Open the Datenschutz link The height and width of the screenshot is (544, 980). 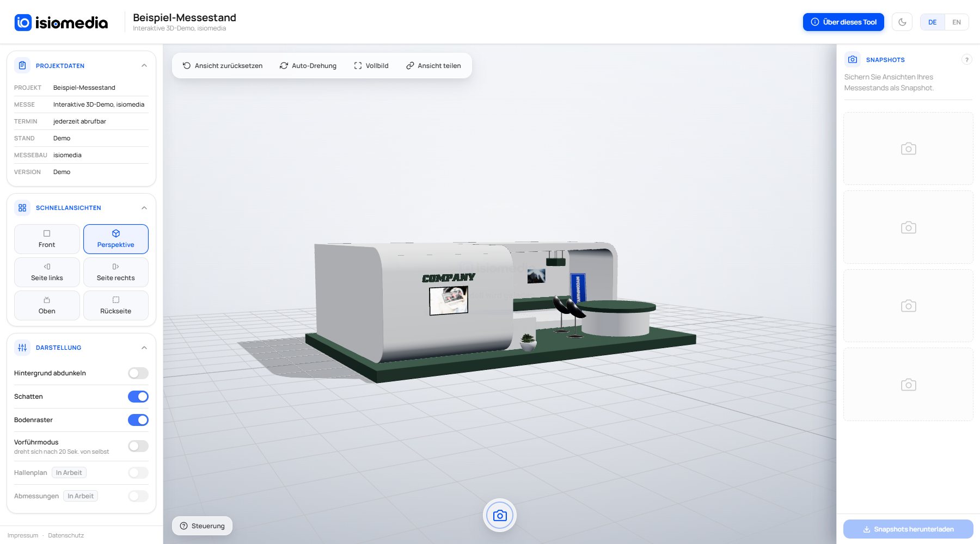point(66,535)
